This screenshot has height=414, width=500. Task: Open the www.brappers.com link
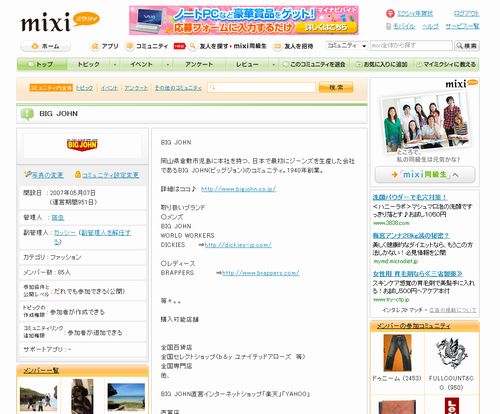coord(261,273)
